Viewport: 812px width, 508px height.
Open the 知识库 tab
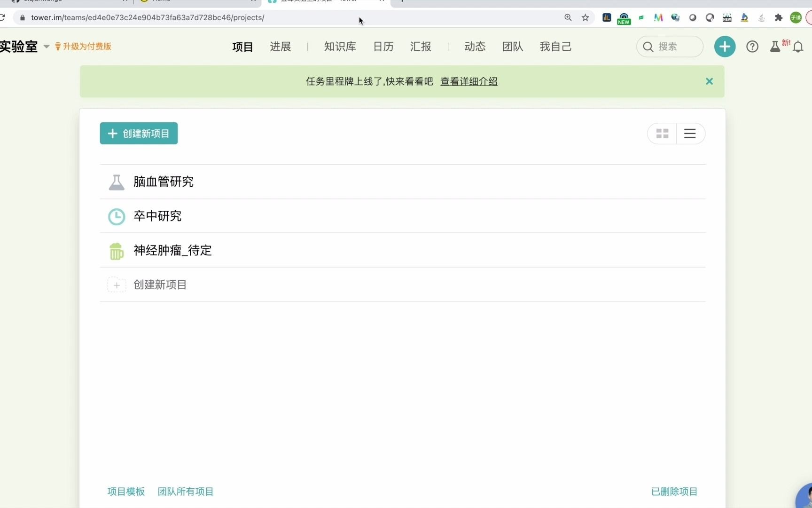[340, 47]
